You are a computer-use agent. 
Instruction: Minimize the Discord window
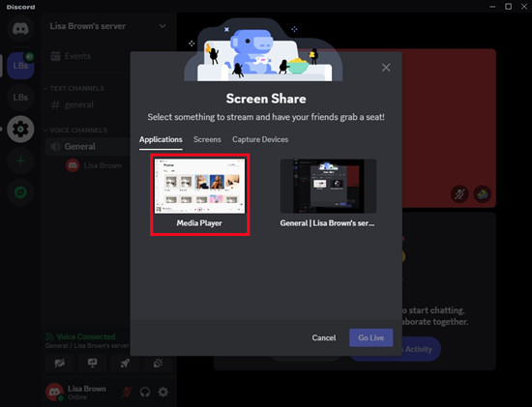[x=492, y=7]
